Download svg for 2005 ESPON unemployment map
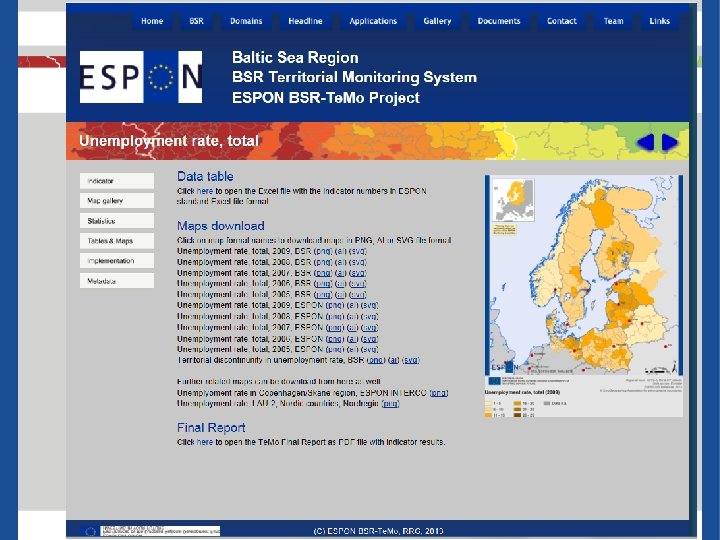720x540 pixels. click(370, 349)
